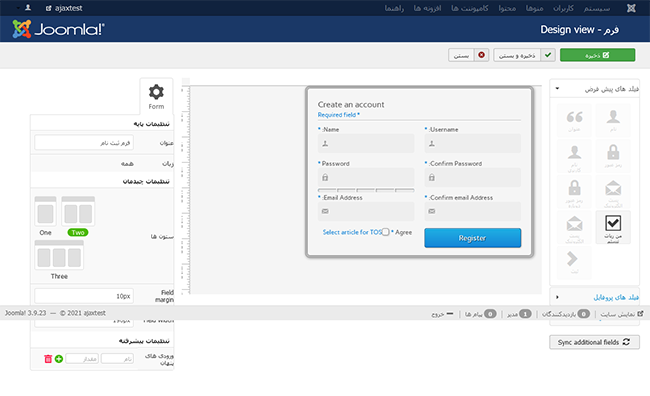This screenshot has width=650, height=396.
Task: Click the red trash icon for hidden inputs
Action: point(48,359)
